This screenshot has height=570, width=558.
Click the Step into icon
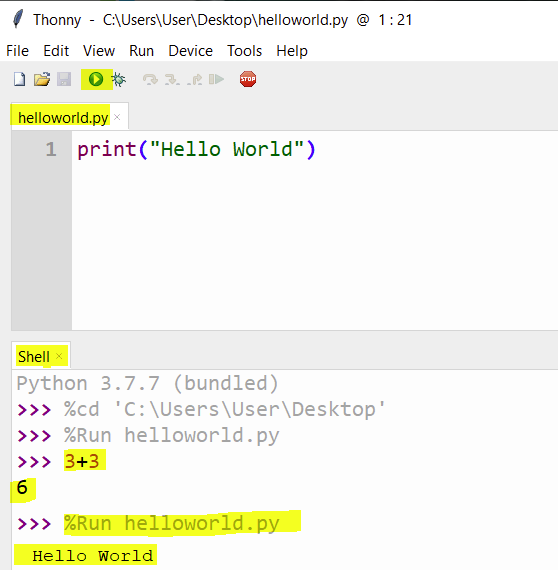point(172,79)
